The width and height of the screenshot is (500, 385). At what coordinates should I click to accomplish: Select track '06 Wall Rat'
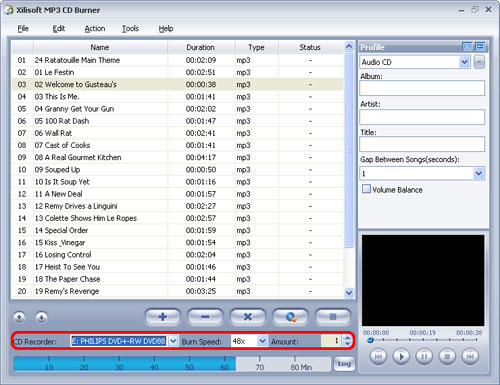click(x=178, y=133)
